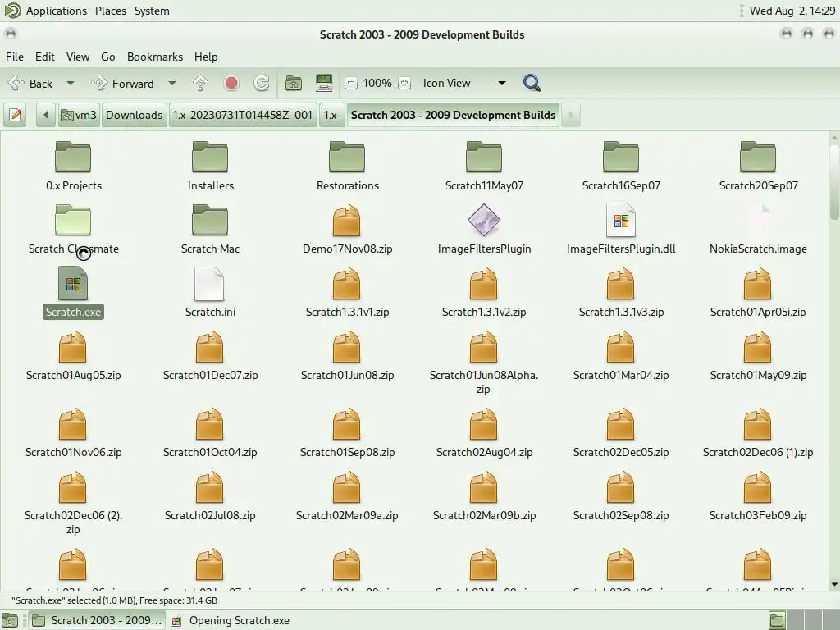This screenshot has width=840, height=630.
Task: Select the Scratch11May07 folder
Action: coord(484,166)
